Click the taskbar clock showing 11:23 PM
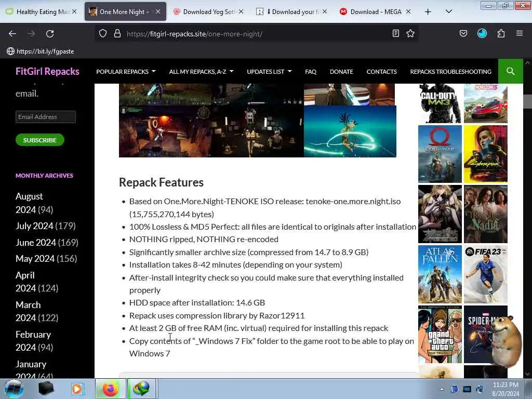The width and height of the screenshot is (532, 399). pos(505,389)
